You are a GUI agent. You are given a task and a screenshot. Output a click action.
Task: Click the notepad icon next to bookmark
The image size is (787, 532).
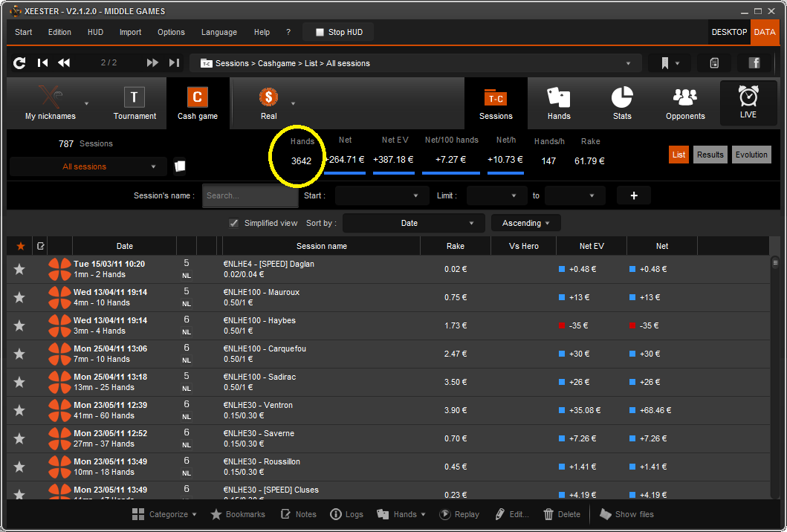[714, 63]
